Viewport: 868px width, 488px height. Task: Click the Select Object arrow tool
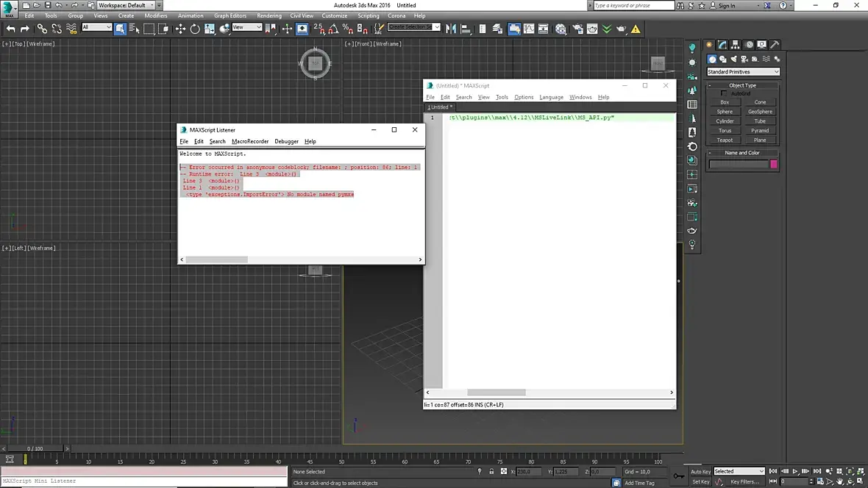pyautogui.click(x=120, y=29)
